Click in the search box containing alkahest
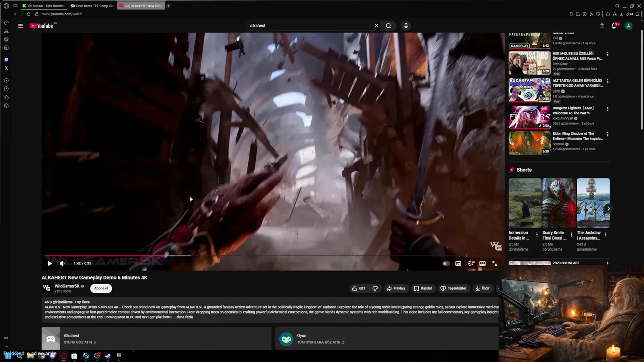Screen dimensions: 644x362 (309, 26)
